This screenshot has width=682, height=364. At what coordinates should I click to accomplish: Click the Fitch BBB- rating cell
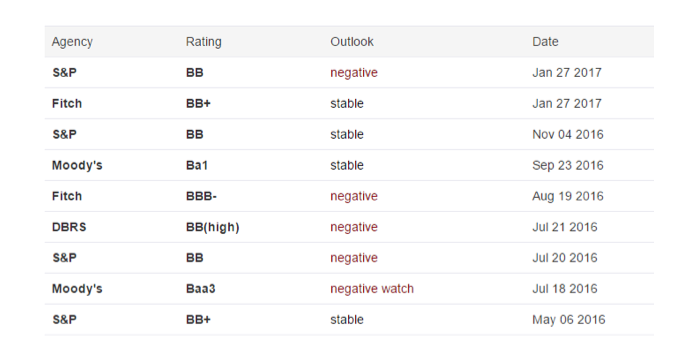pyautogui.click(x=201, y=196)
